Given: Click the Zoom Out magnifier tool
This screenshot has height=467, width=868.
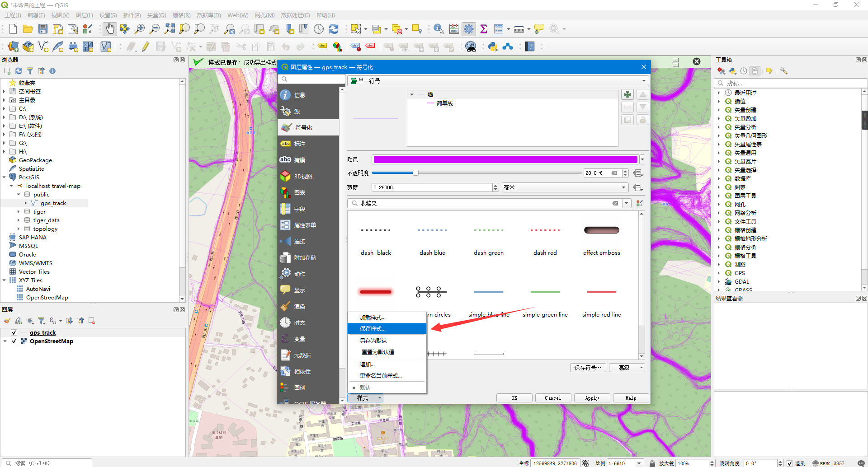Looking at the screenshot, I should pyautogui.click(x=155, y=29).
